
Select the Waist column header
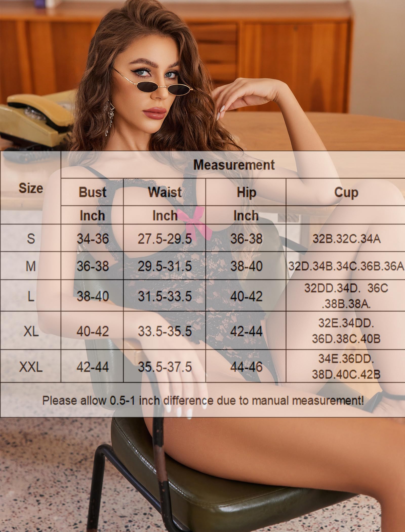[x=165, y=192]
